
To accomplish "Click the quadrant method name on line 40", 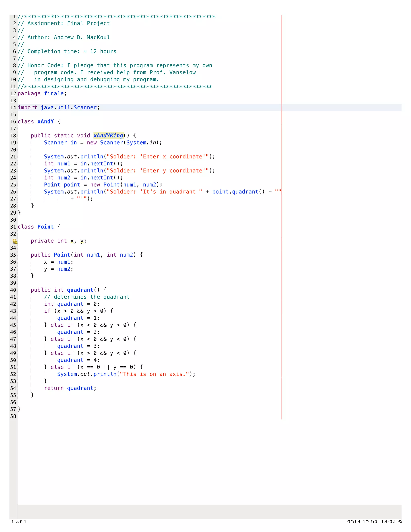I will click(80, 290).
